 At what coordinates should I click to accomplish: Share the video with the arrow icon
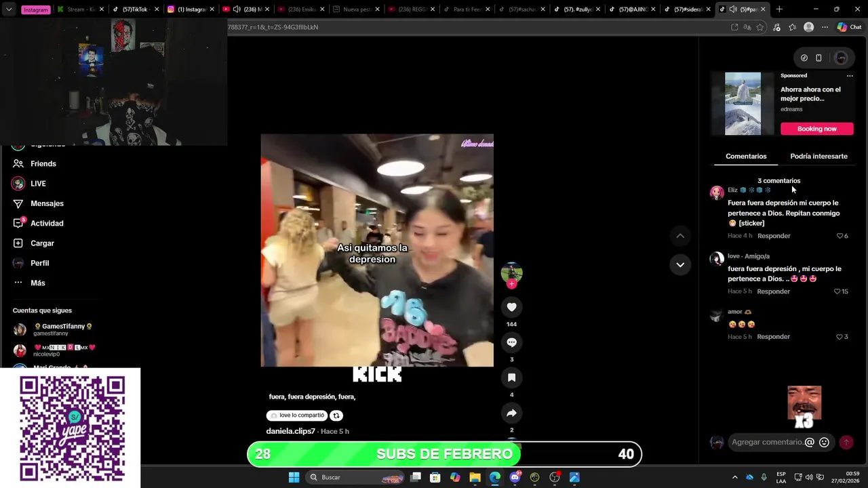click(x=511, y=413)
